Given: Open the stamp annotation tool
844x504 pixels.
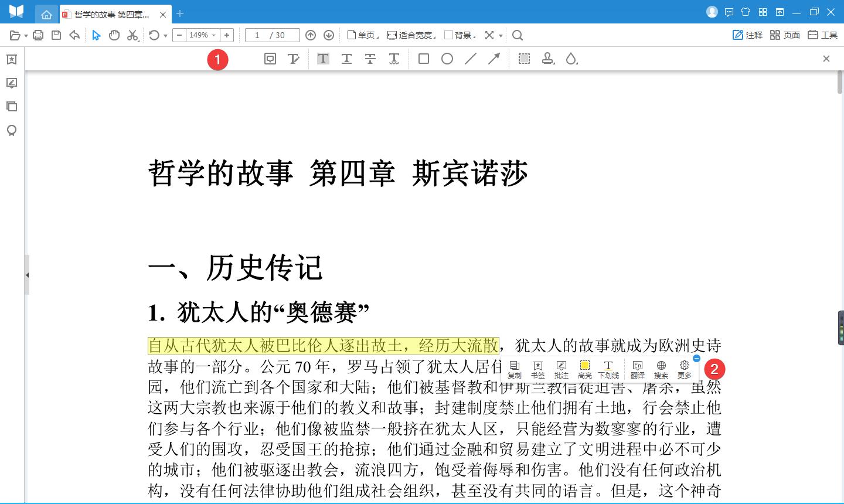Looking at the screenshot, I should [x=547, y=59].
